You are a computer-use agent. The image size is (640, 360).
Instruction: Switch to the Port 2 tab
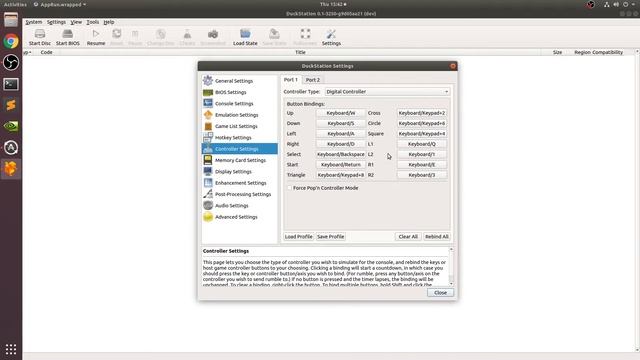[313, 80]
